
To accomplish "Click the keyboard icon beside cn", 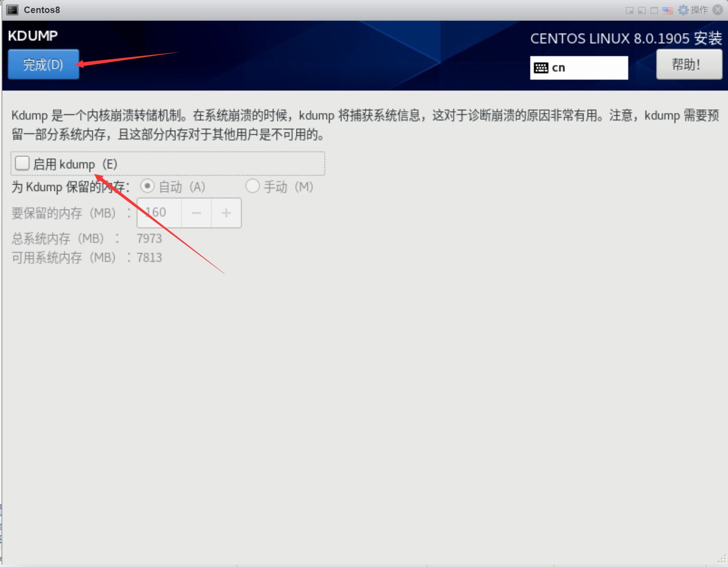I will point(541,68).
